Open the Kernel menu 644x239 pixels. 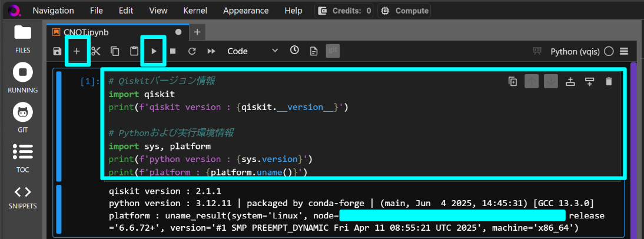point(195,11)
